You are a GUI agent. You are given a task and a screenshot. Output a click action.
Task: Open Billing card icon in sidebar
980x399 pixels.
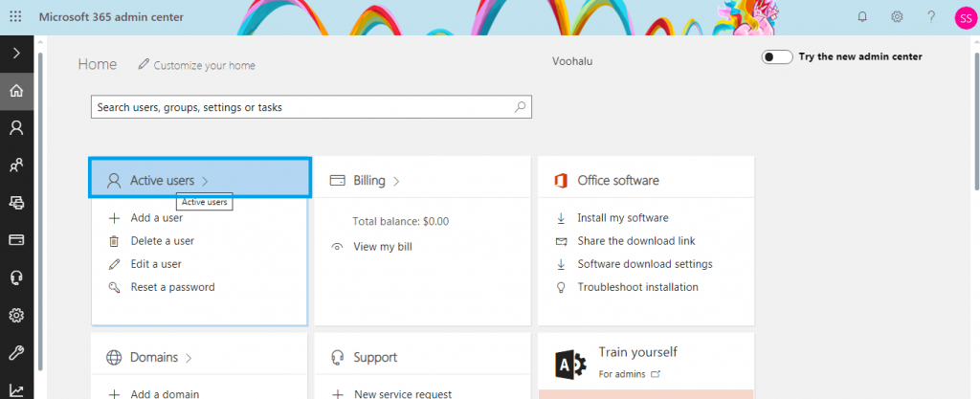[x=17, y=240]
